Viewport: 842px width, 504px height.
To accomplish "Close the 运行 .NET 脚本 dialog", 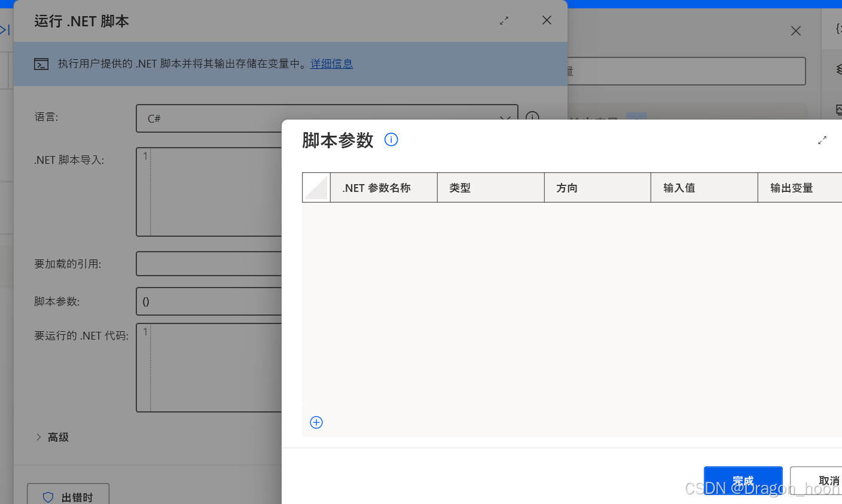I will [x=547, y=20].
